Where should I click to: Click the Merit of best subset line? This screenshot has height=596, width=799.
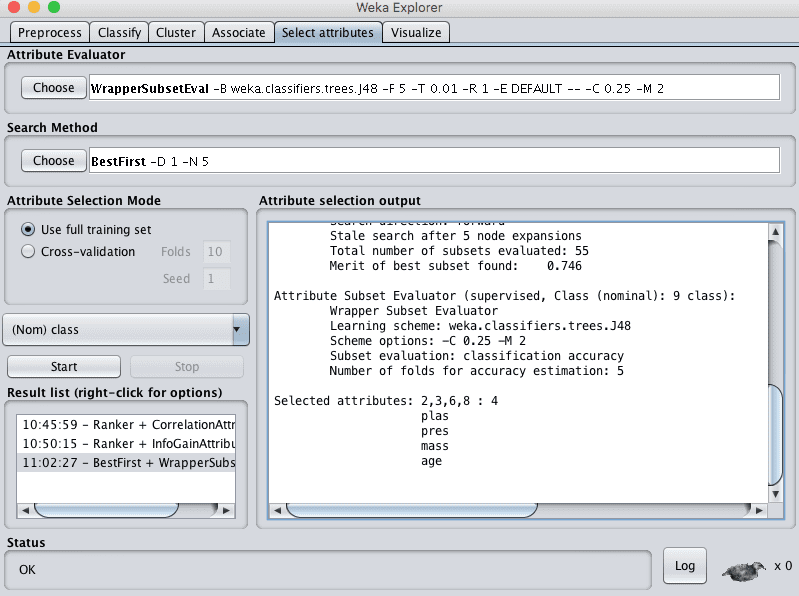456,266
